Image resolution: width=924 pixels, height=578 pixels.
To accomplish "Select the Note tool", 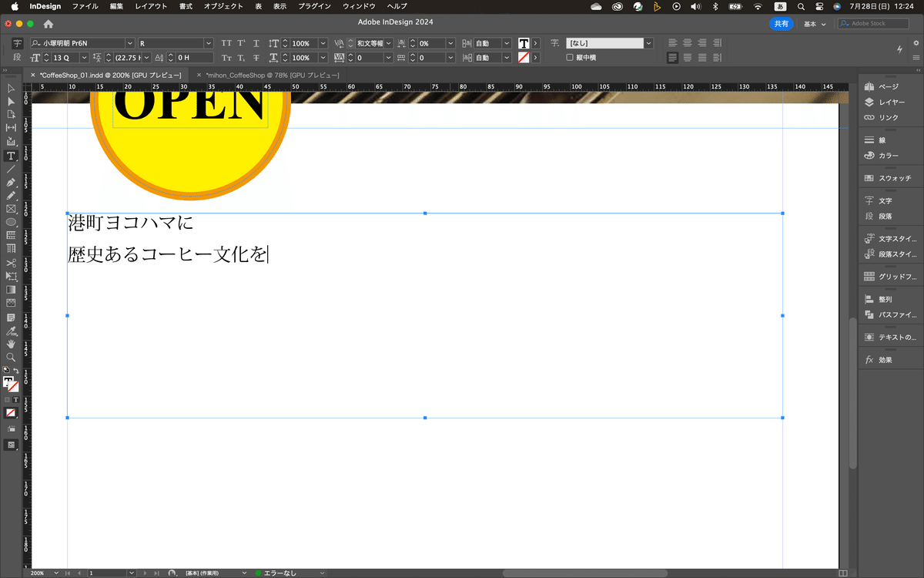I will coord(11,317).
